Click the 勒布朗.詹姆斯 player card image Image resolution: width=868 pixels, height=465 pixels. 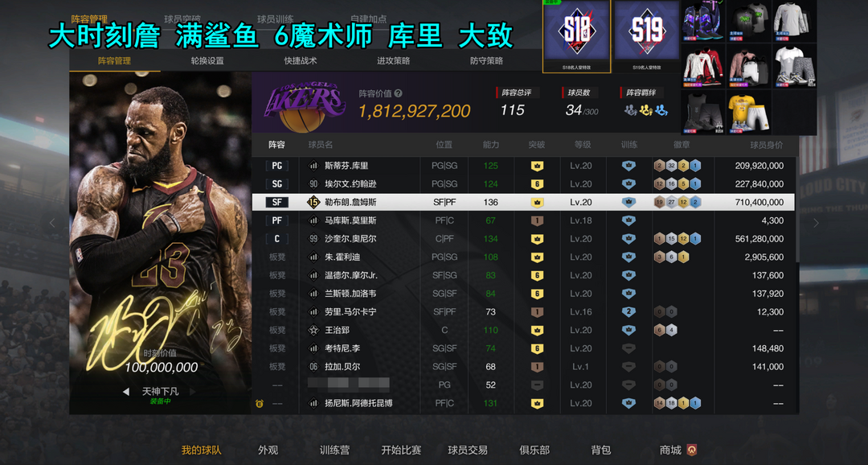point(161,243)
